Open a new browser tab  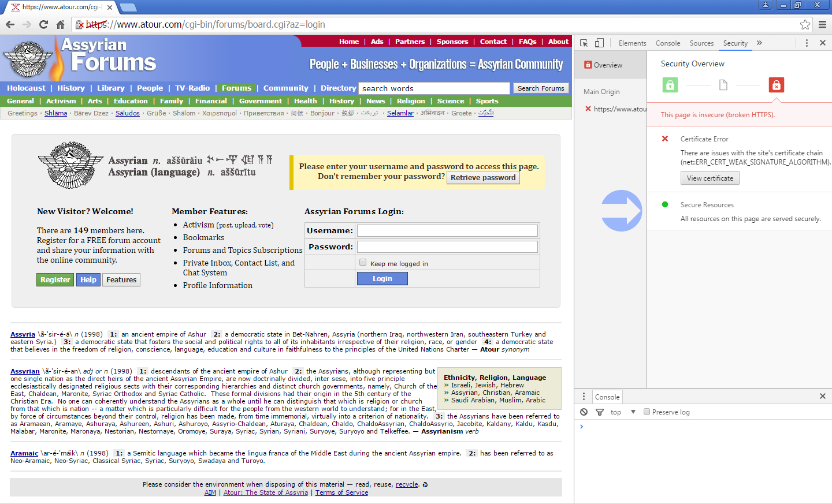(128, 8)
